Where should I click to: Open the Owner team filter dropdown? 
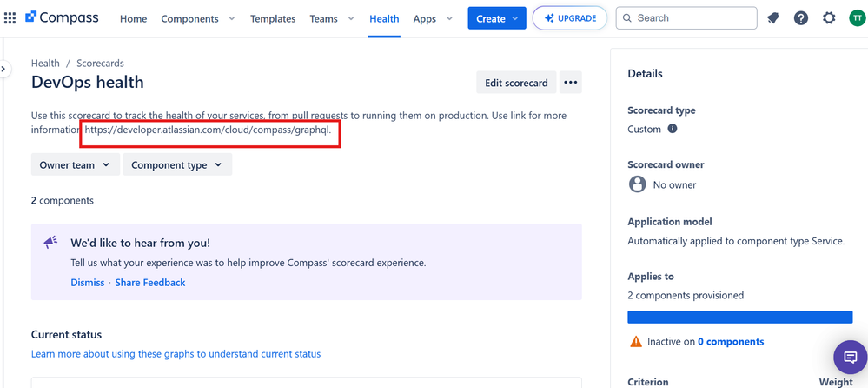(76, 164)
